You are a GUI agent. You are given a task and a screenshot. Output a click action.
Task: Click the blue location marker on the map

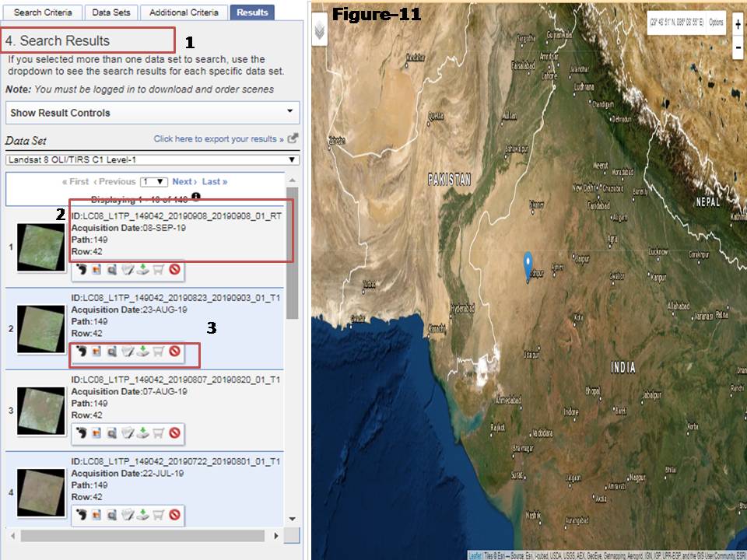528,266
